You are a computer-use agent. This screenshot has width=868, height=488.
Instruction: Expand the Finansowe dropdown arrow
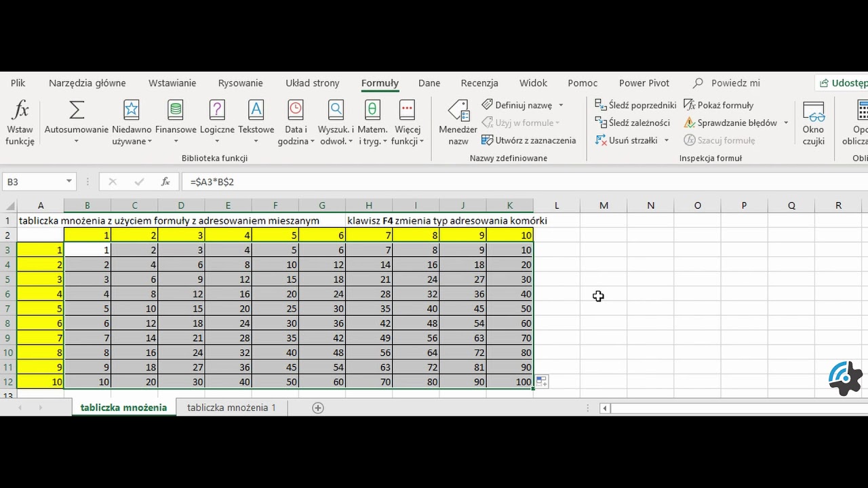[x=176, y=142]
